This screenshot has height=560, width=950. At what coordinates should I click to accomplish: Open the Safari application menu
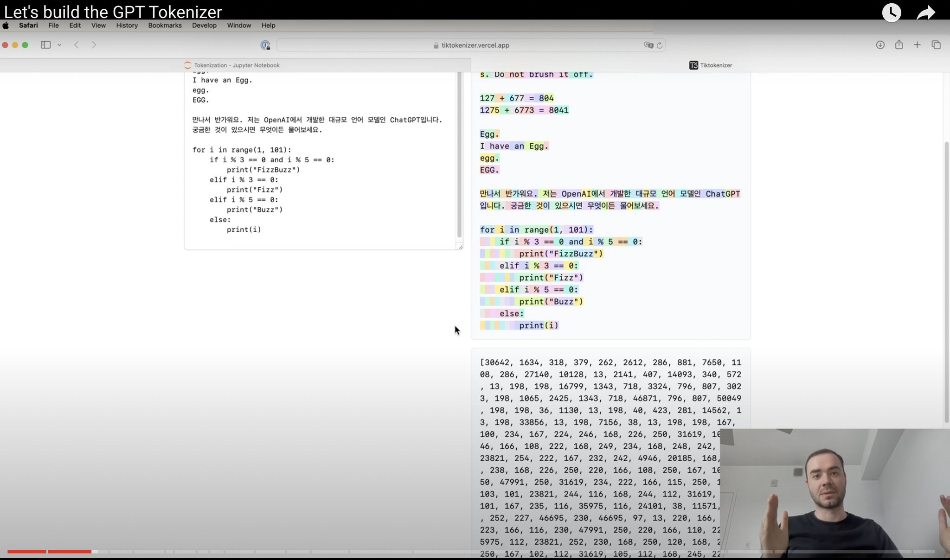pos(28,25)
